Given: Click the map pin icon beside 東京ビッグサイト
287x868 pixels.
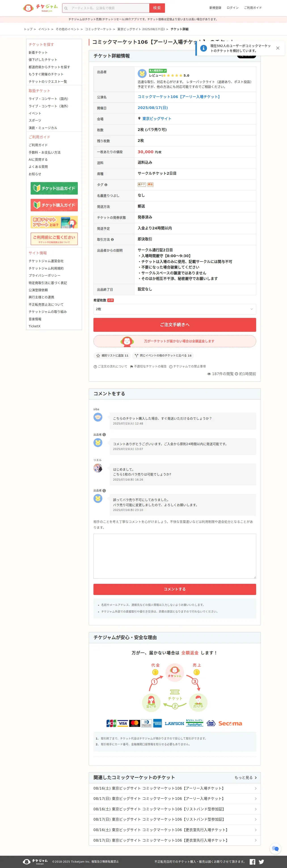Looking at the screenshot, I should (x=139, y=119).
